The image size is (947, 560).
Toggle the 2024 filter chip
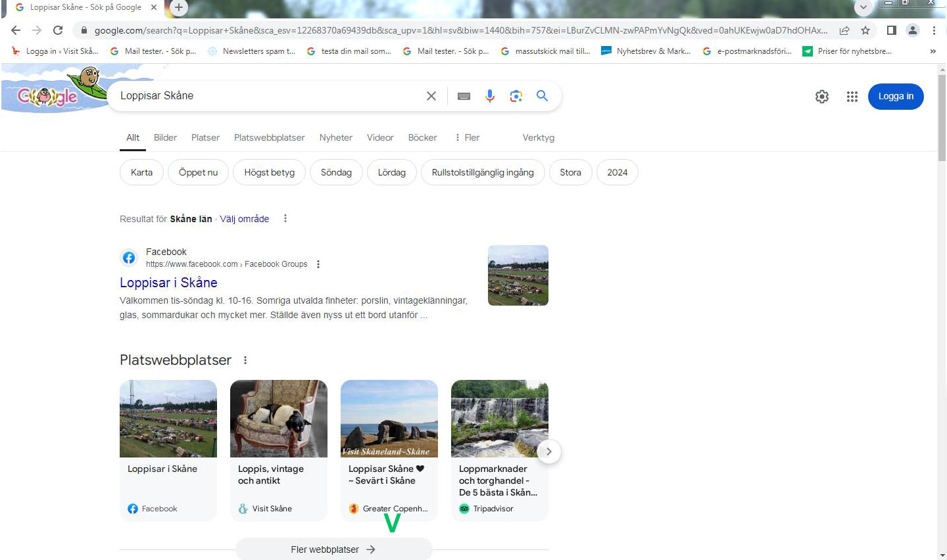pyautogui.click(x=617, y=172)
